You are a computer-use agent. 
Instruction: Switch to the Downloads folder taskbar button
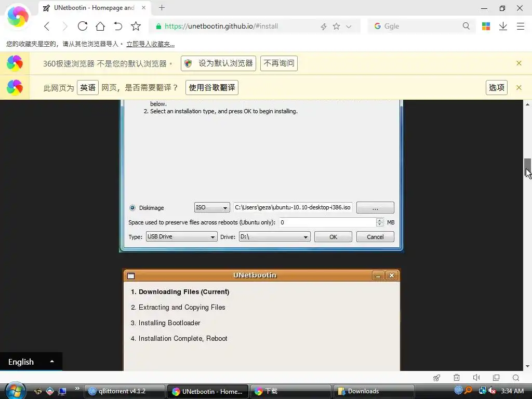point(374,391)
